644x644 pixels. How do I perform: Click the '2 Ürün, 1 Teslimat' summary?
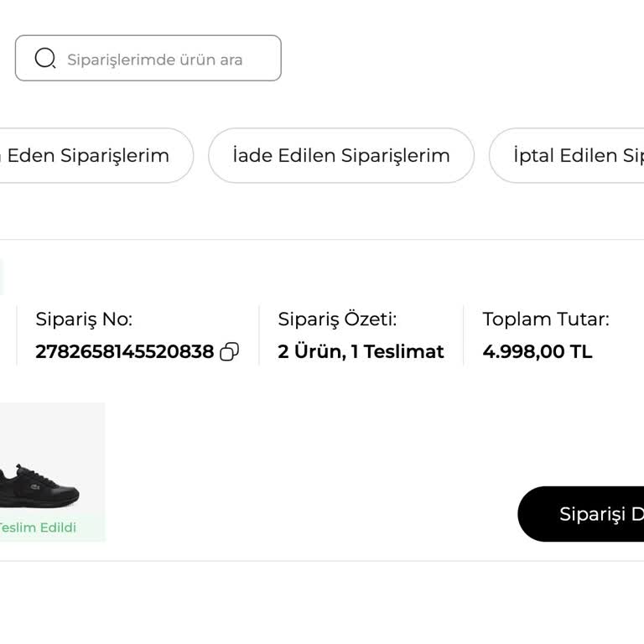pyautogui.click(x=361, y=352)
